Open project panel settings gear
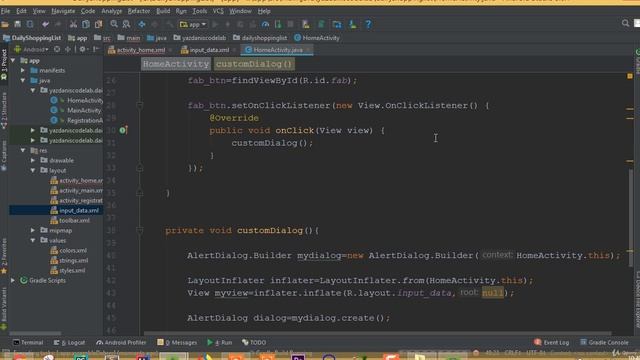Screen dimensions: 640x360 pyautogui.click(x=83, y=49)
